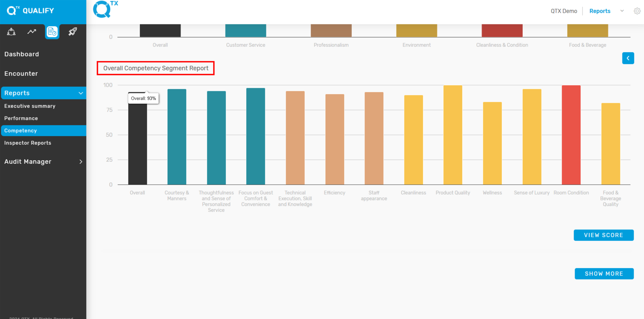Screen dimensions: 644x319
Task: Select the reports document icon
Action: click(x=52, y=32)
